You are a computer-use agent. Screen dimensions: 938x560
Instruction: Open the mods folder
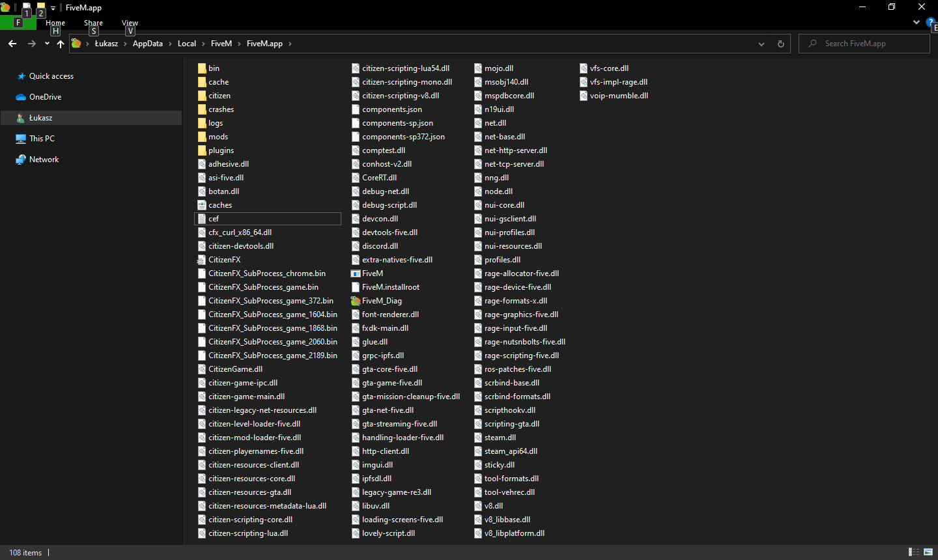[x=213, y=137]
